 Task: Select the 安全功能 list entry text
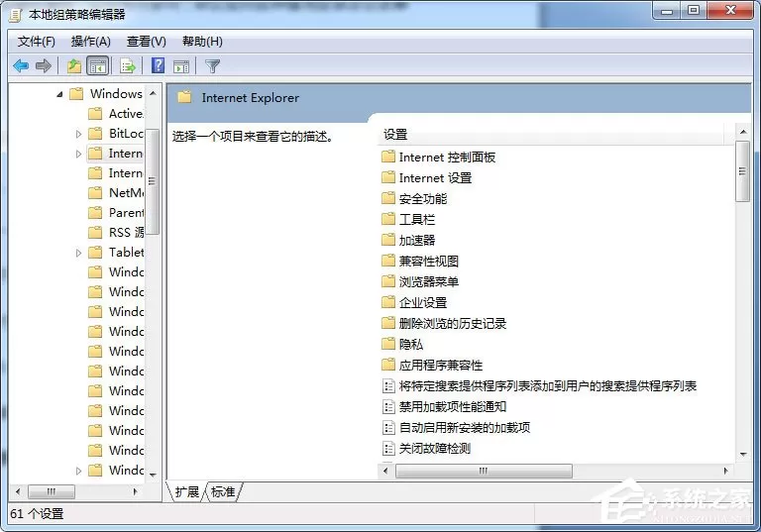coord(423,199)
